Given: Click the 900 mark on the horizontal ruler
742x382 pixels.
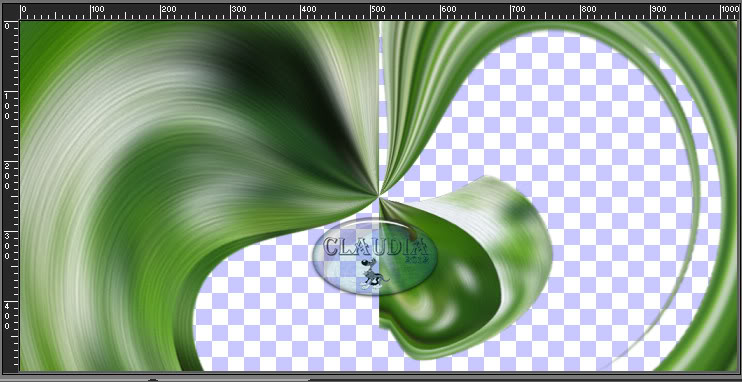Looking at the screenshot, I should [x=658, y=9].
